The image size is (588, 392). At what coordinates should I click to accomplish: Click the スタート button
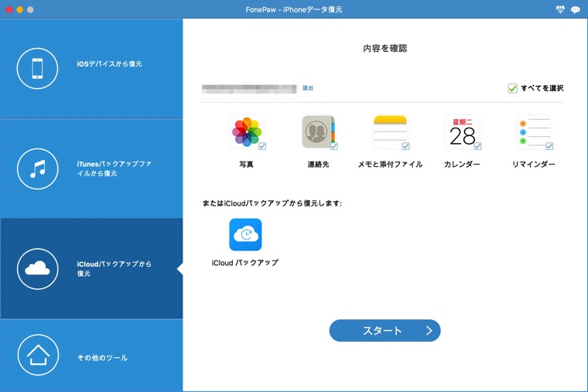(x=385, y=331)
